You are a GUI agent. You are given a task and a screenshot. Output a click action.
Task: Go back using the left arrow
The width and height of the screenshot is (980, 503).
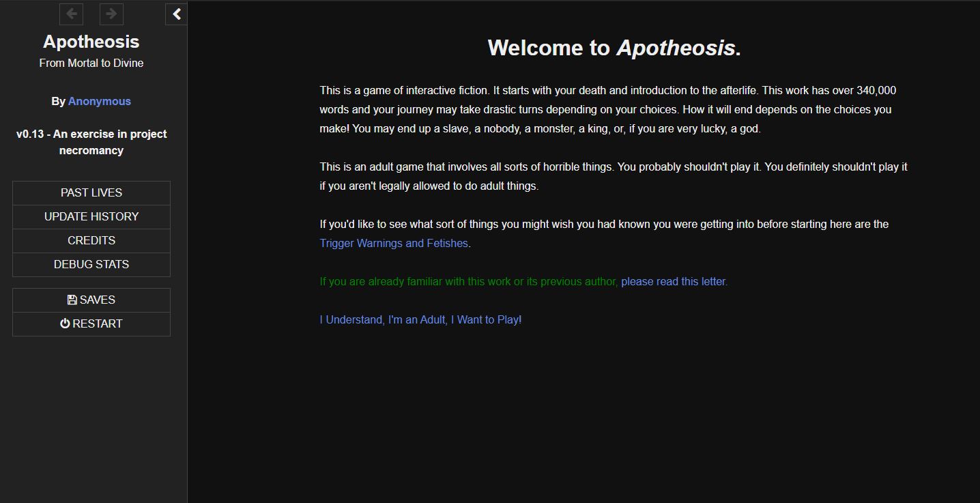pyautogui.click(x=72, y=14)
